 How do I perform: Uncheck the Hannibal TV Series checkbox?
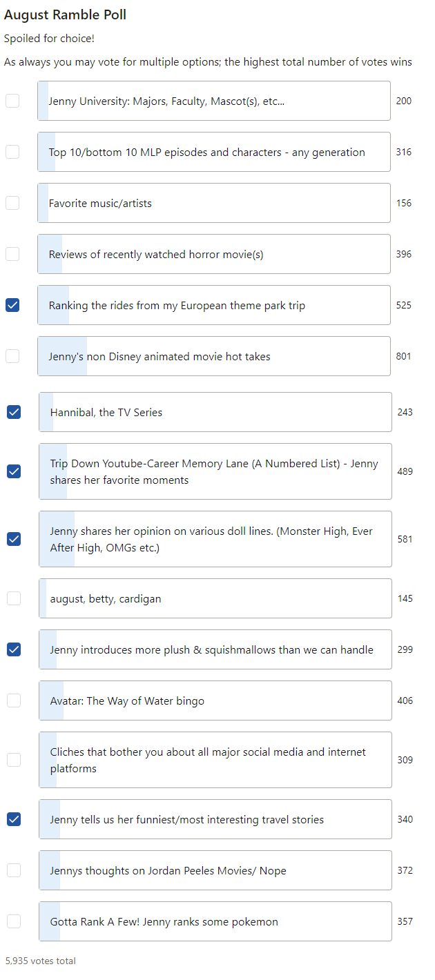pyautogui.click(x=14, y=412)
